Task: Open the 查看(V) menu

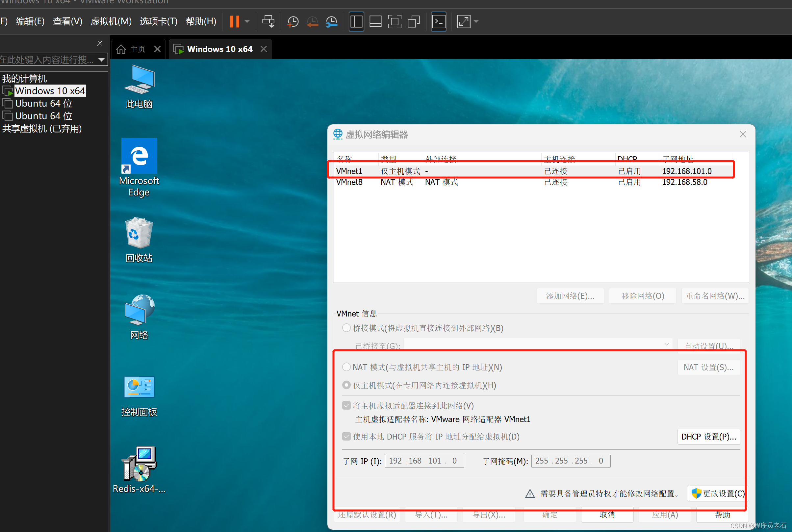Action: (67, 21)
